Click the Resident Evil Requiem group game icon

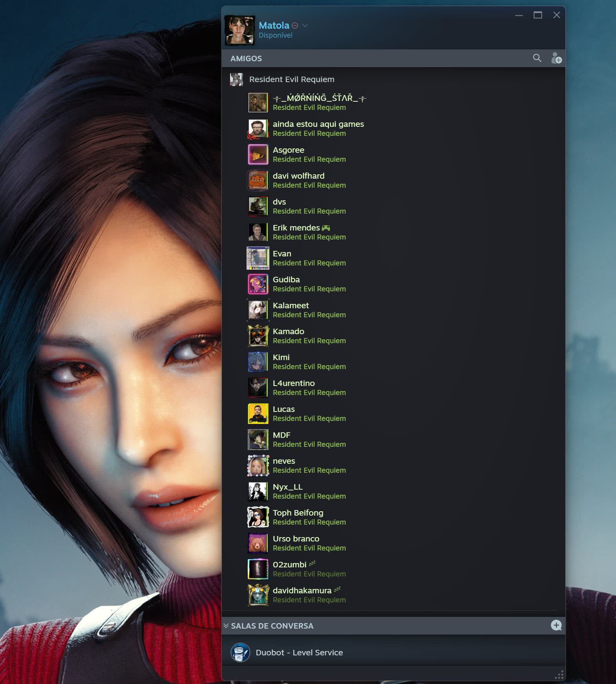(x=236, y=79)
